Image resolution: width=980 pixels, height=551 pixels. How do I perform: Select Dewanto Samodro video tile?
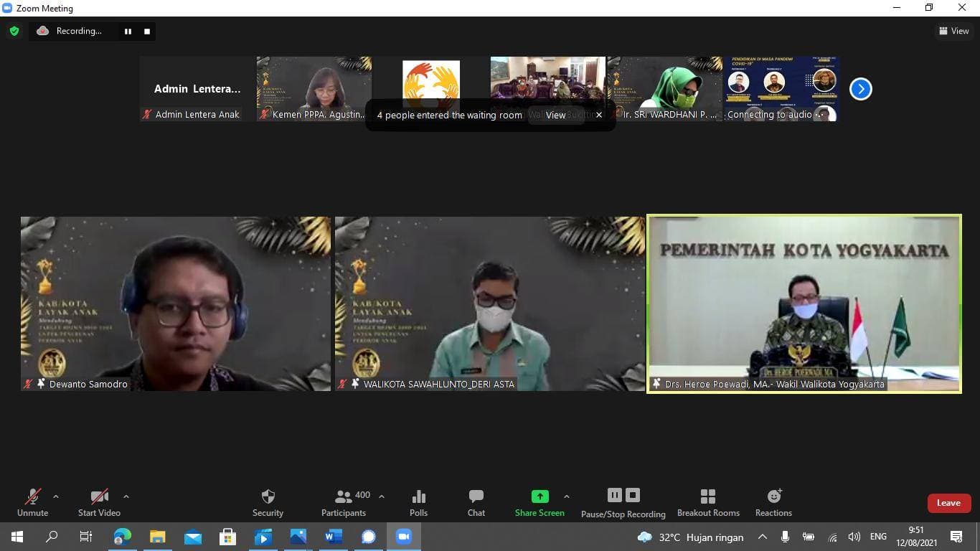[x=176, y=304]
